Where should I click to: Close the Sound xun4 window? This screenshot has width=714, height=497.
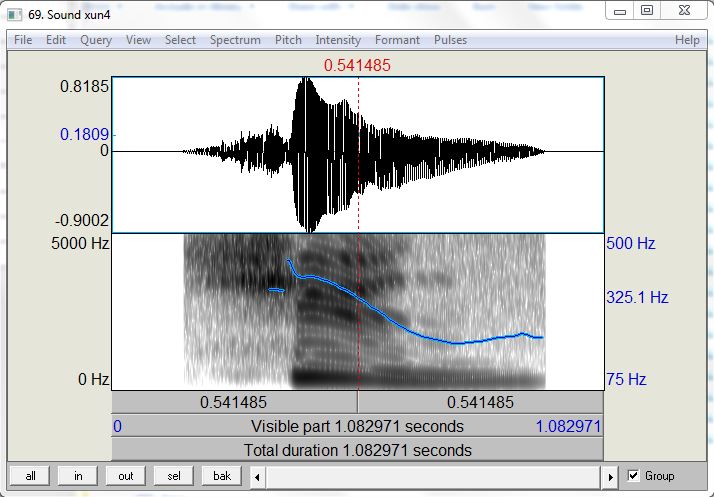[x=684, y=11]
